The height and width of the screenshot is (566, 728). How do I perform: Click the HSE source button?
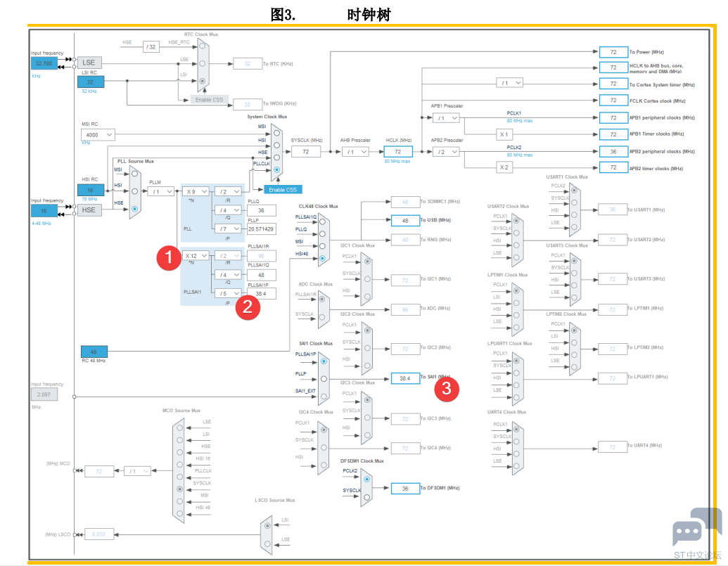point(91,210)
